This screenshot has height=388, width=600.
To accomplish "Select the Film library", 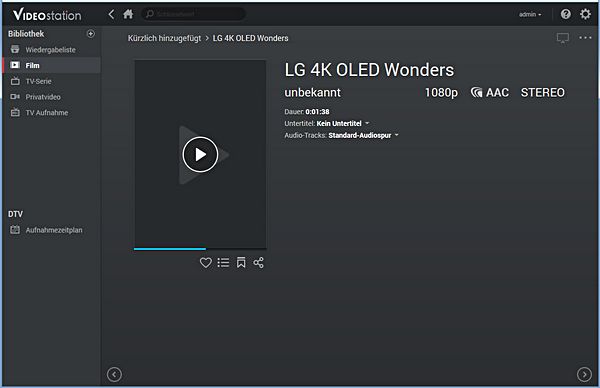I will [x=51, y=65].
